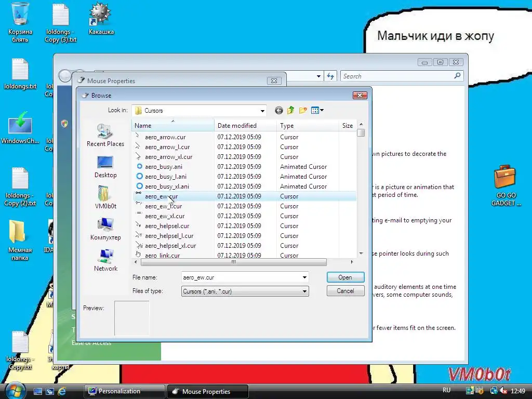The height and width of the screenshot is (399, 532).
Task: Select file aero_arrow_xl.cur
Action: (168, 157)
